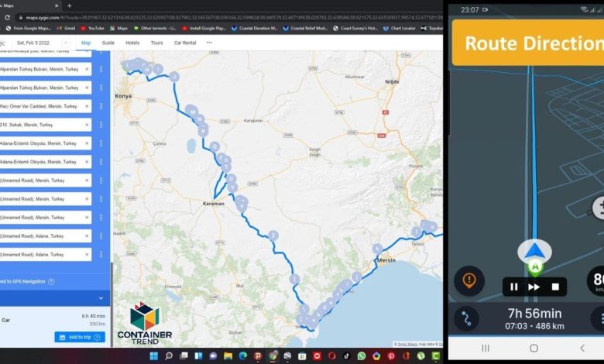Click the Add to trip button

click(x=80, y=337)
